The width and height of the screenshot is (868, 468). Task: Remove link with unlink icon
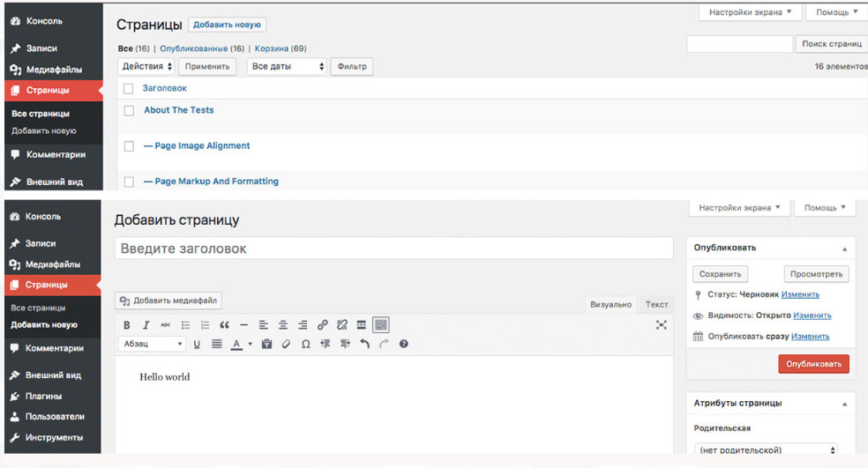(x=341, y=324)
